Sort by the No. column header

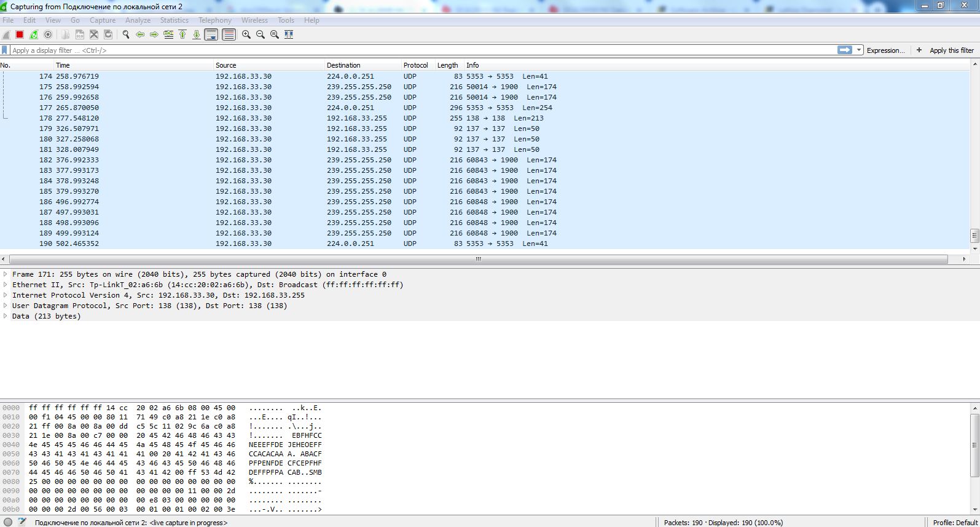(x=27, y=65)
